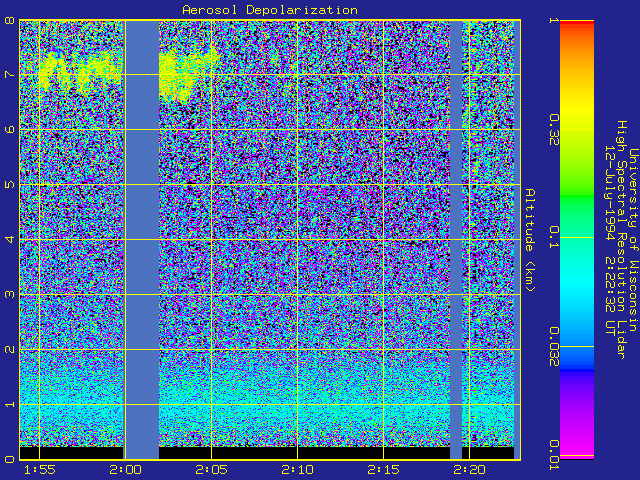
Task: Click the colorbar label 0.1
Action: (x=554, y=237)
